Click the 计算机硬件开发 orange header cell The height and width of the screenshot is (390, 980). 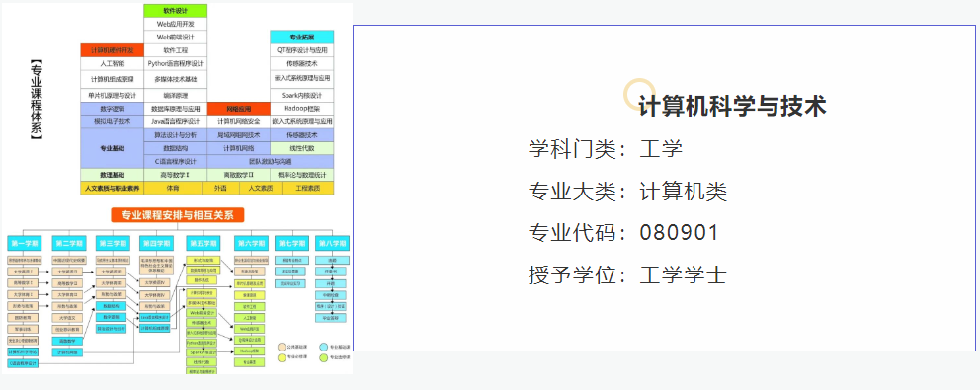point(112,50)
